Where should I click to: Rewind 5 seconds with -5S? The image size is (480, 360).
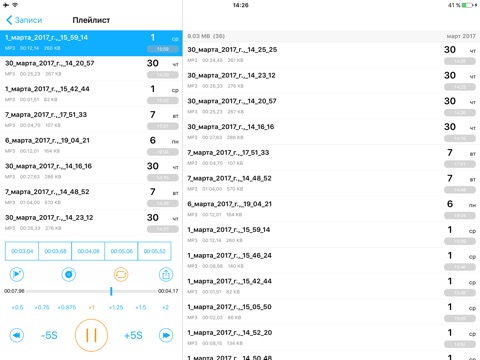point(49,335)
